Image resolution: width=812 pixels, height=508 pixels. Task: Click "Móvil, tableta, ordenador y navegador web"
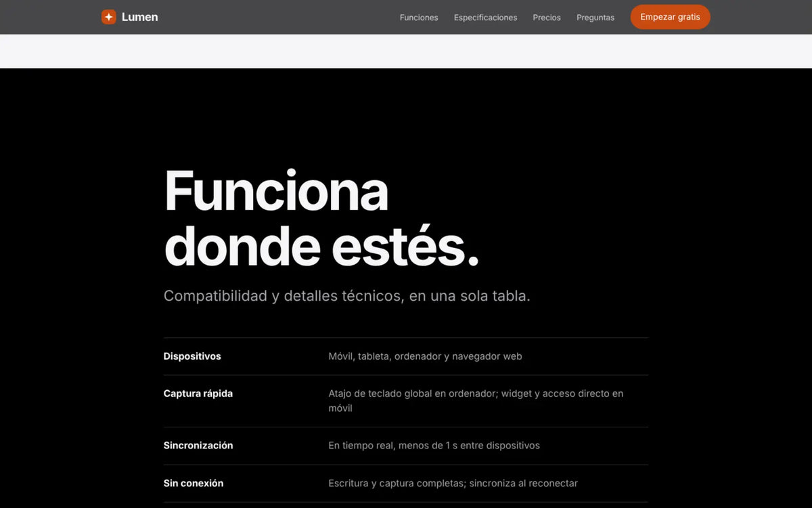pos(425,356)
